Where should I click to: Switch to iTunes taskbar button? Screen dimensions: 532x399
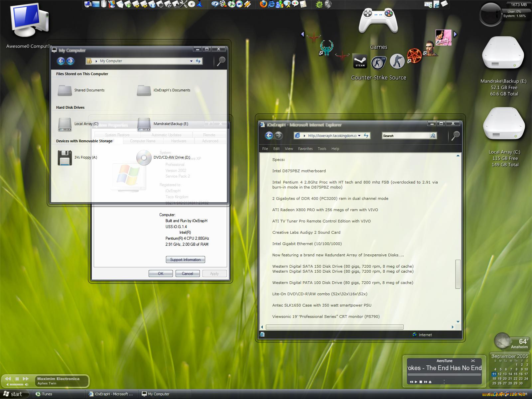59,394
